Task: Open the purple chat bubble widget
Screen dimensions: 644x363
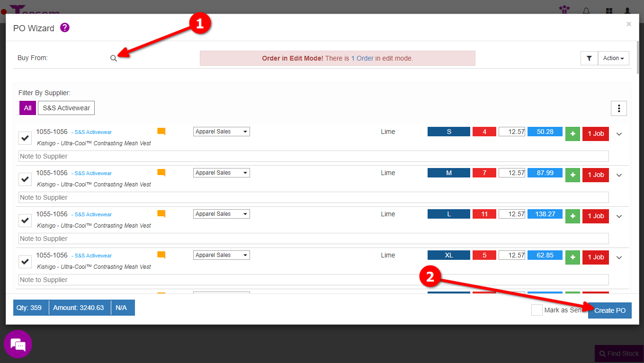Action: (18, 345)
